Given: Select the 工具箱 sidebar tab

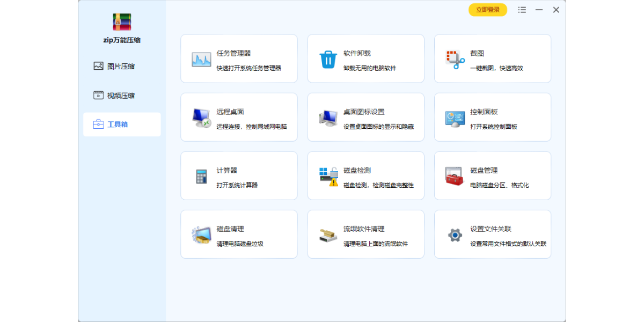Looking at the screenshot, I should click(x=122, y=125).
